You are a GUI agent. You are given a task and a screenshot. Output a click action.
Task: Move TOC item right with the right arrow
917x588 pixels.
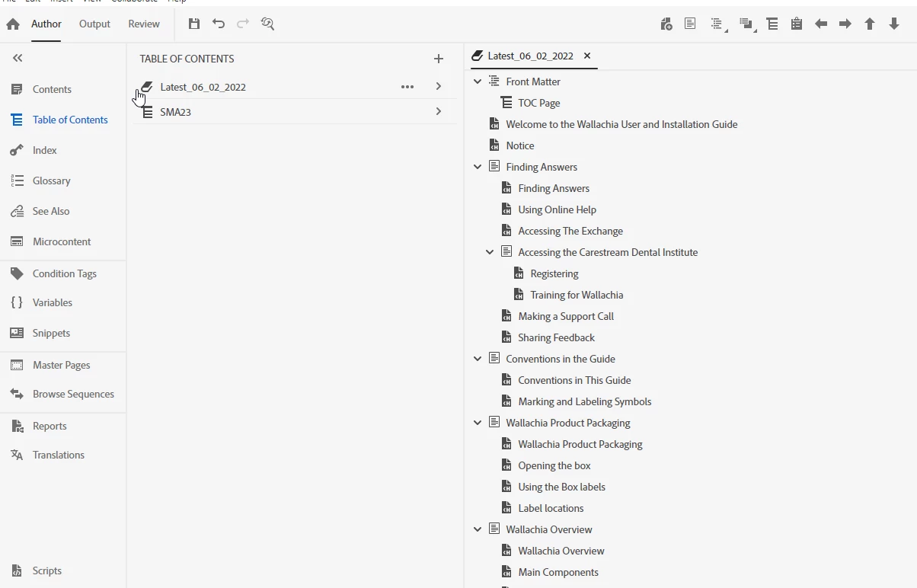click(845, 24)
